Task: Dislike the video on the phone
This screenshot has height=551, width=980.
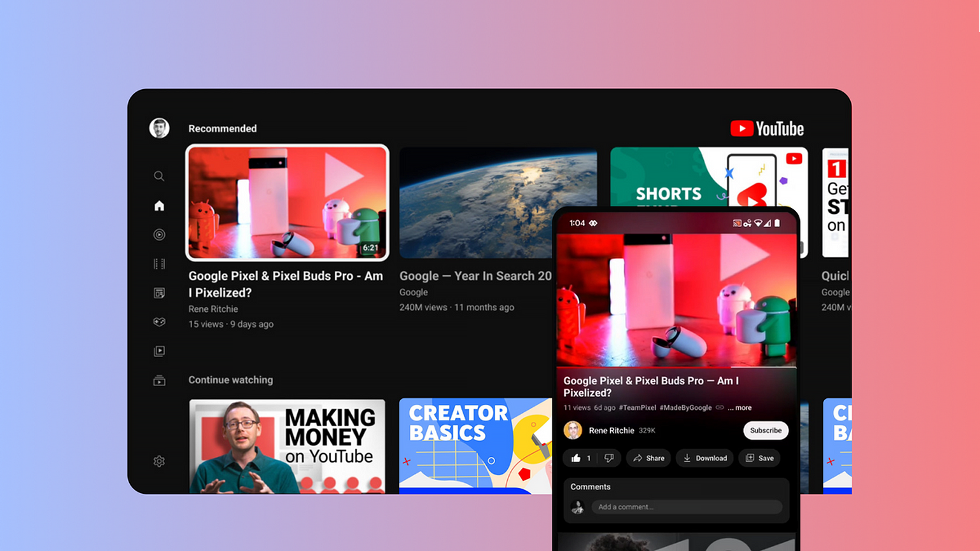Action: pyautogui.click(x=609, y=458)
